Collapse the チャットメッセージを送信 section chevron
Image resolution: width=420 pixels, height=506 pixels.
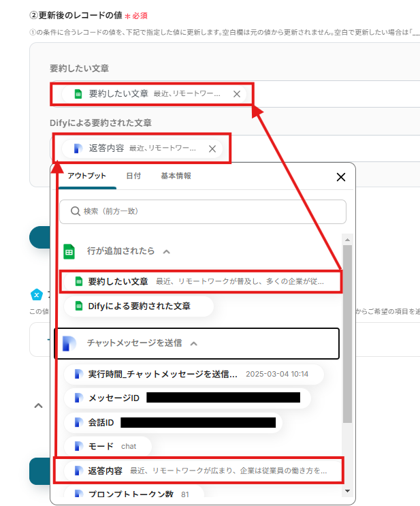(193, 344)
